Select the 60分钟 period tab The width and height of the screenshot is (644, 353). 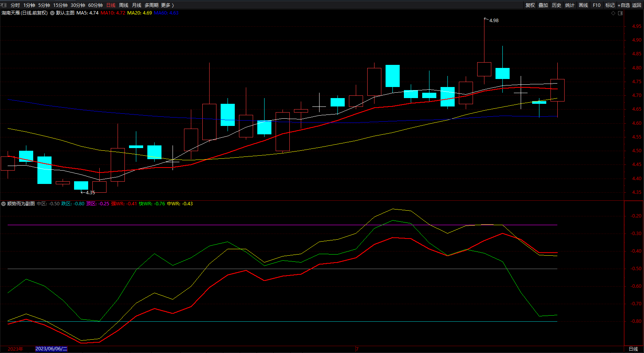click(95, 5)
